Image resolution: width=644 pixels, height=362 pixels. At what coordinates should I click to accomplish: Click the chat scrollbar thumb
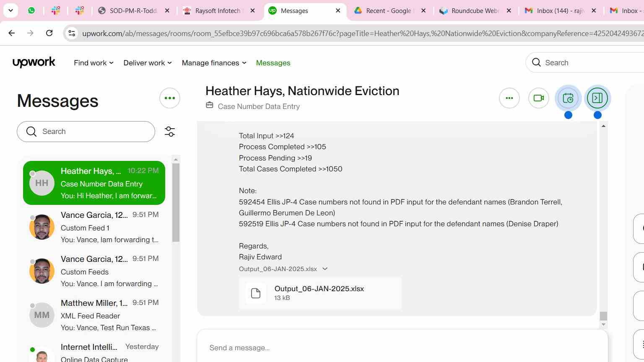603,316
